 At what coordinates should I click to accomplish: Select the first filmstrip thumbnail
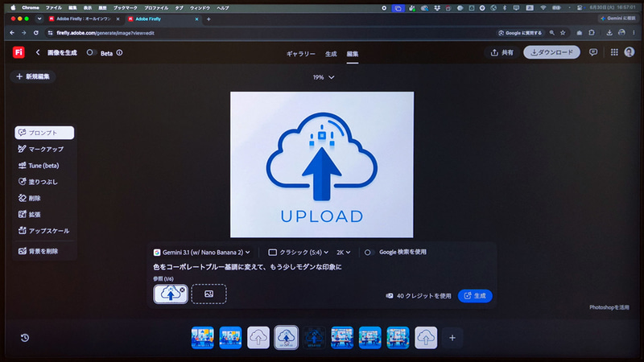(203, 338)
